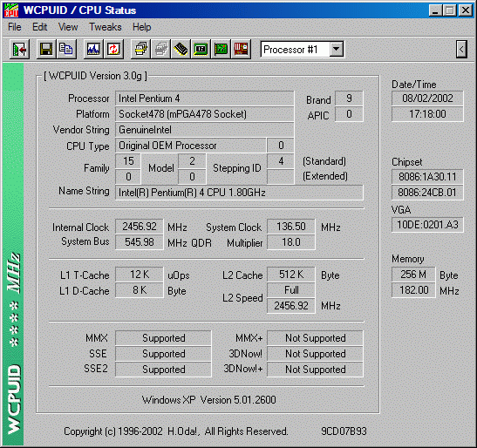Screen dimensions: 477x448
Task: Click the Refresh red arrows icon
Action: pos(113,49)
